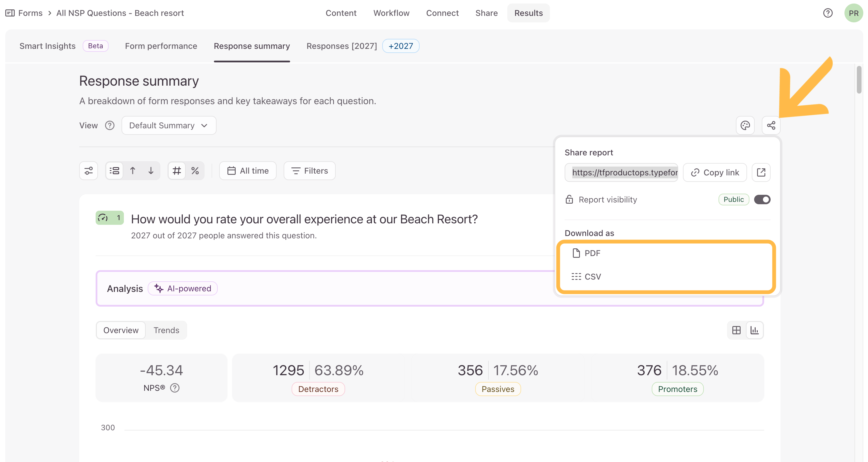Toggle Report visibility switch
868x462 pixels.
(x=762, y=200)
